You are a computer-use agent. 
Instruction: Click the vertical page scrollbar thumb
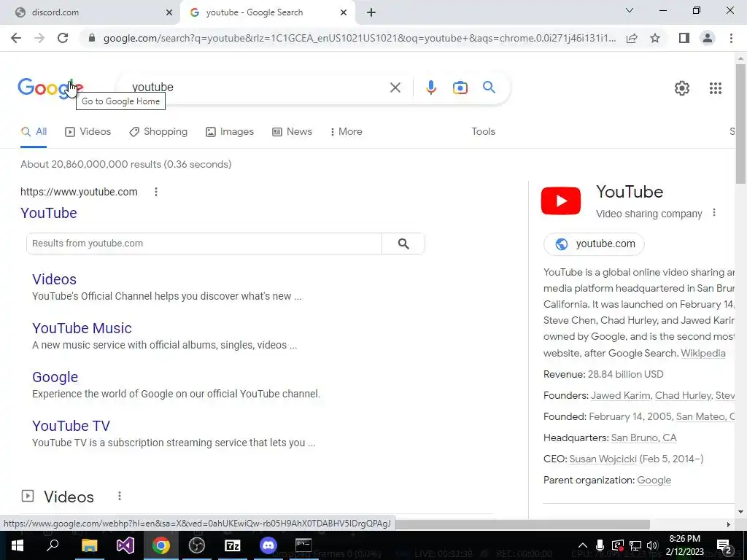740,122
